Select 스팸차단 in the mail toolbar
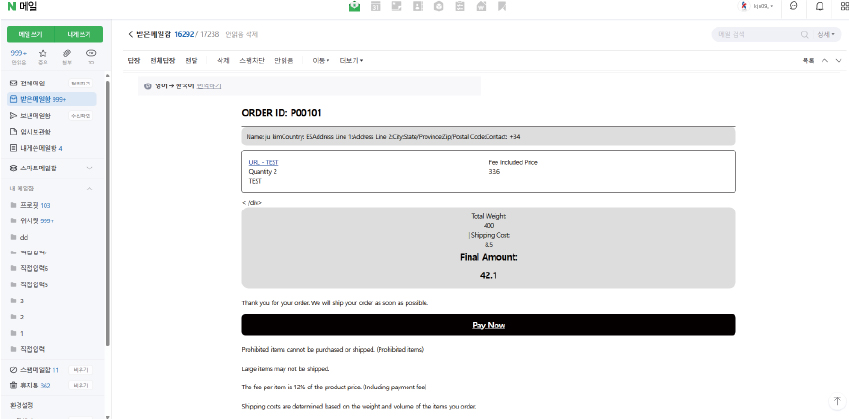Screen dimensions: 849x419 click(x=252, y=60)
